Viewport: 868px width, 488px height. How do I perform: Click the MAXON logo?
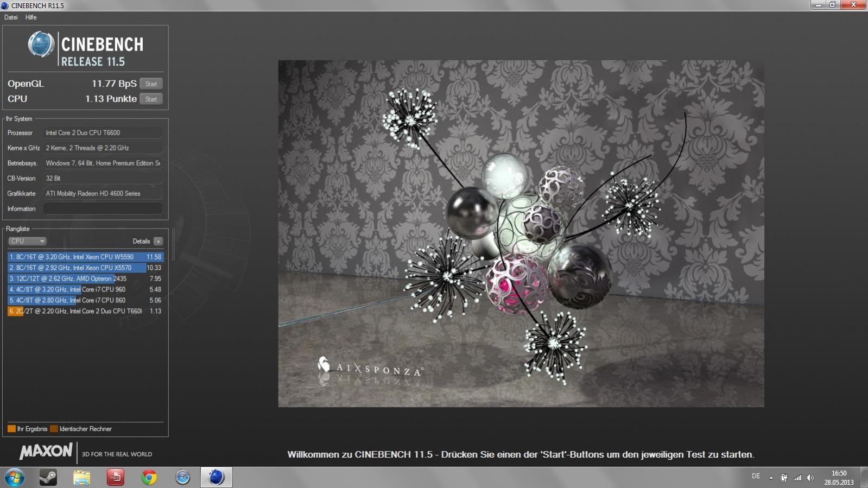click(46, 451)
